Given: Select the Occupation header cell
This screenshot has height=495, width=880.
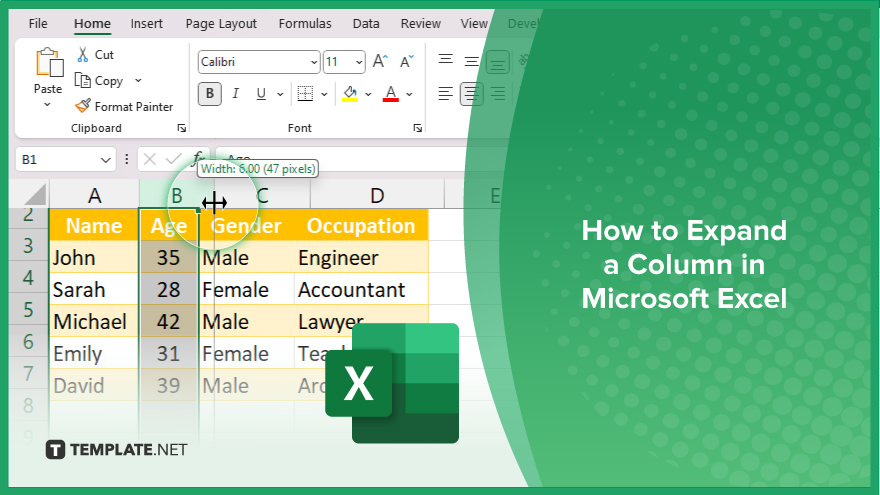Looking at the screenshot, I should (361, 226).
